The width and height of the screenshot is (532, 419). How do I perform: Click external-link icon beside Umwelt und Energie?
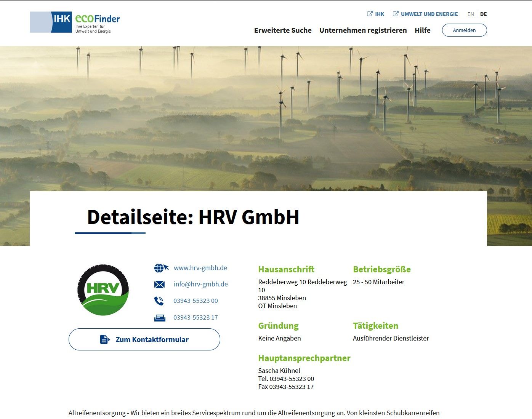click(x=396, y=14)
